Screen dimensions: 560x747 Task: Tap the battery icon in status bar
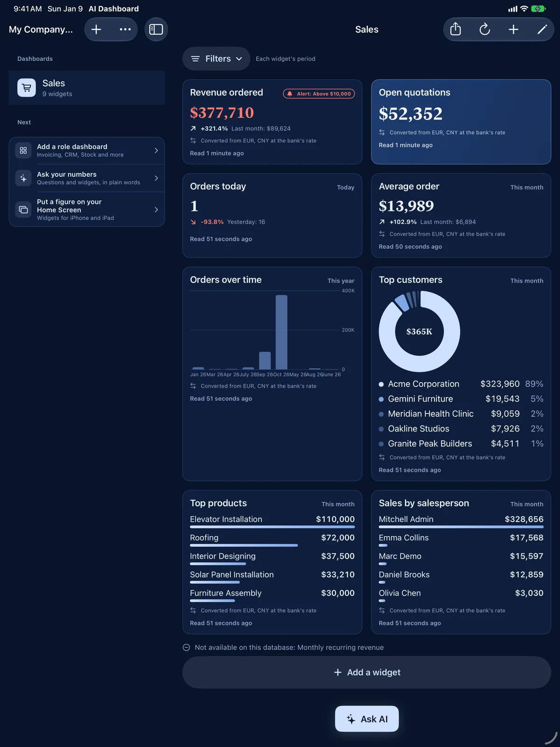tap(539, 9)
